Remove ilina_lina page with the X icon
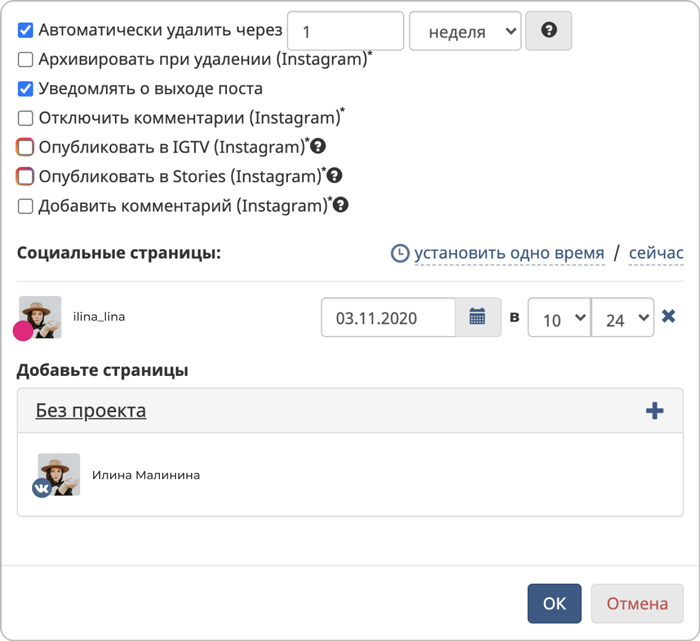 point(669,317)
